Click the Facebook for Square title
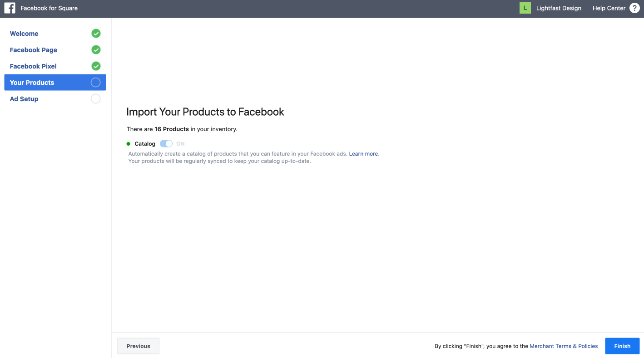Viewport: 644px width, 358px height. pos(49,8)
